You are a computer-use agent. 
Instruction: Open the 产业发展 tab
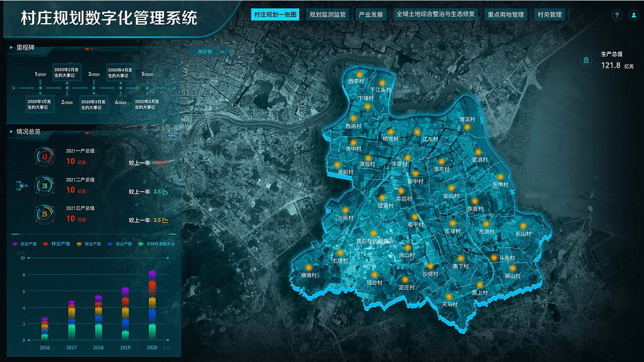click(x=371, y=15)
